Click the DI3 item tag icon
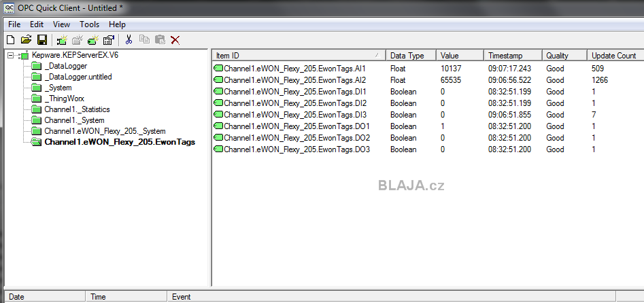Viewport: 644px width, 303px height. coord(218,115)
